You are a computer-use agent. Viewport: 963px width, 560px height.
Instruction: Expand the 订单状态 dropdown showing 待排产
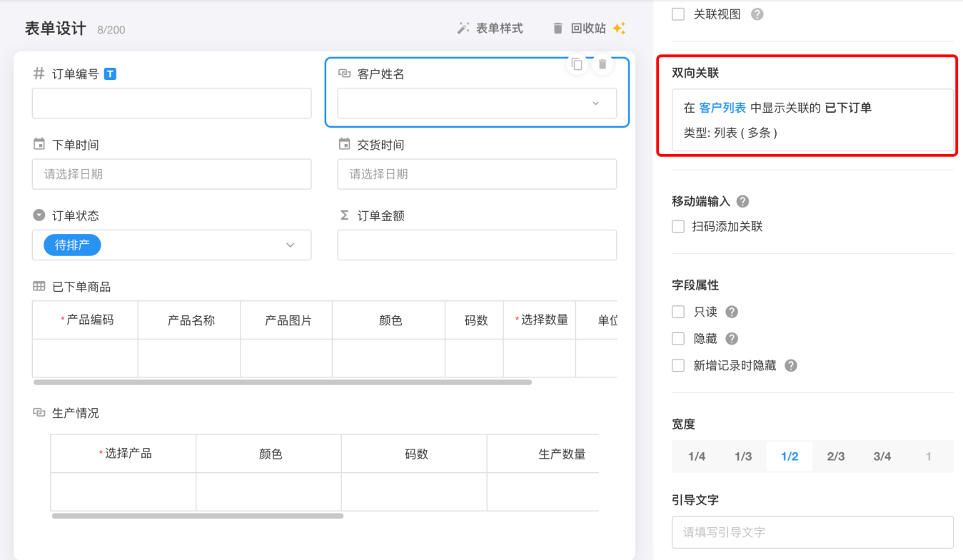pyautogui.click(x=171, y=245)
